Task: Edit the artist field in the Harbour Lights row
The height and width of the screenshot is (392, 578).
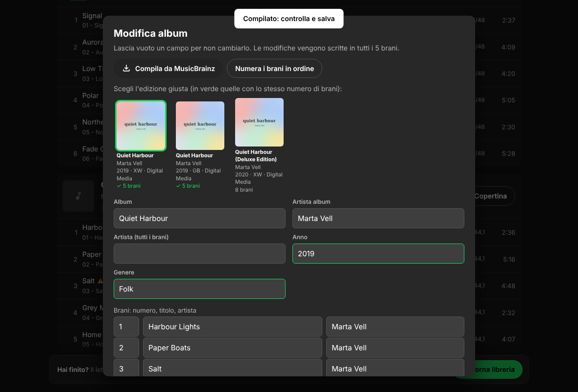Action: pyautogui.click(x=395, y=327)
